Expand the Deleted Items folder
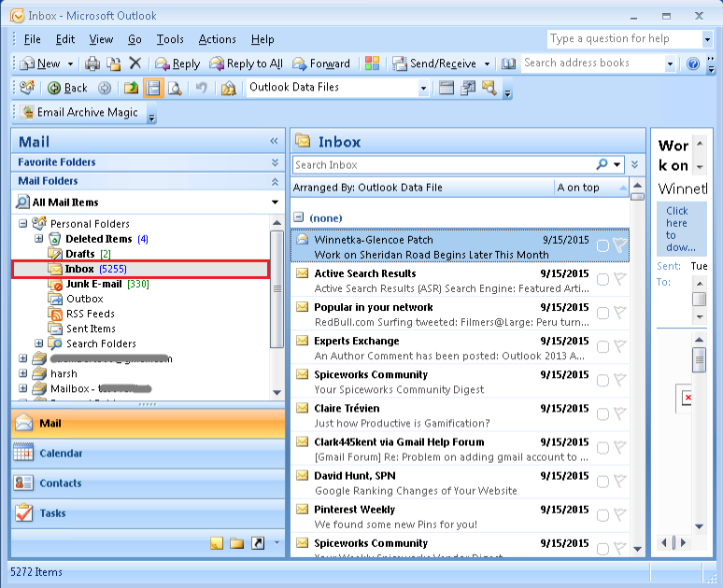The image size is (723, 588). click(38, 239)
